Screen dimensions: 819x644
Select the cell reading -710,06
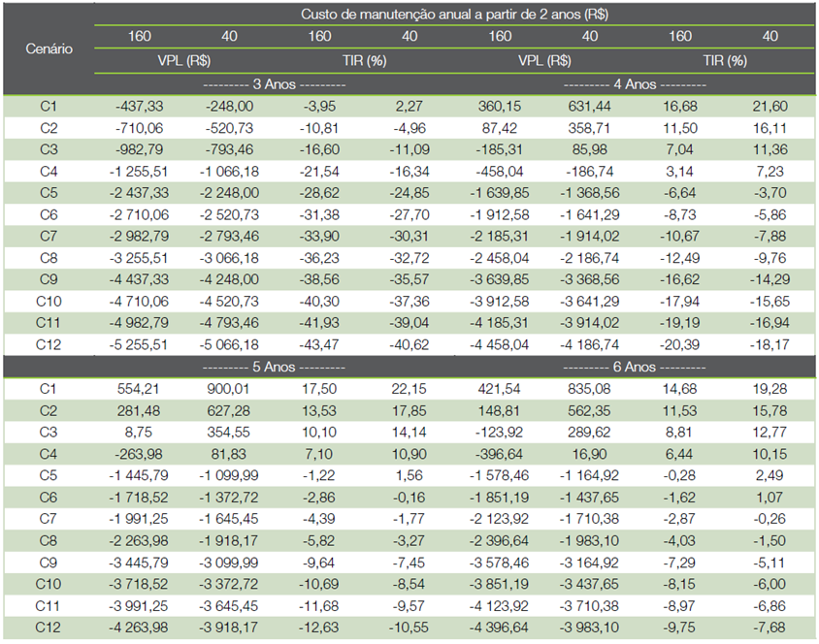tap(139, 128)
